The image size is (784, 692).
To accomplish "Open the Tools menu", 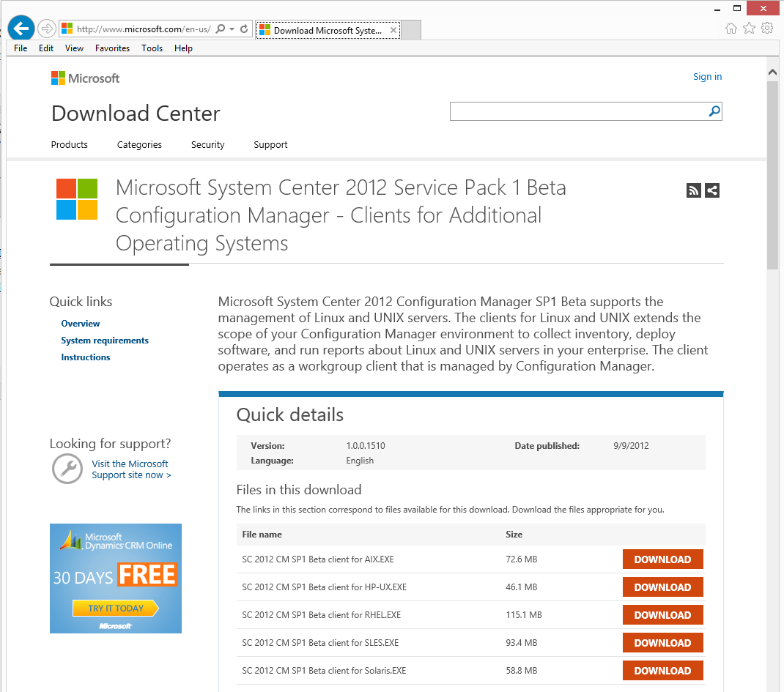I will click(152, 48).
